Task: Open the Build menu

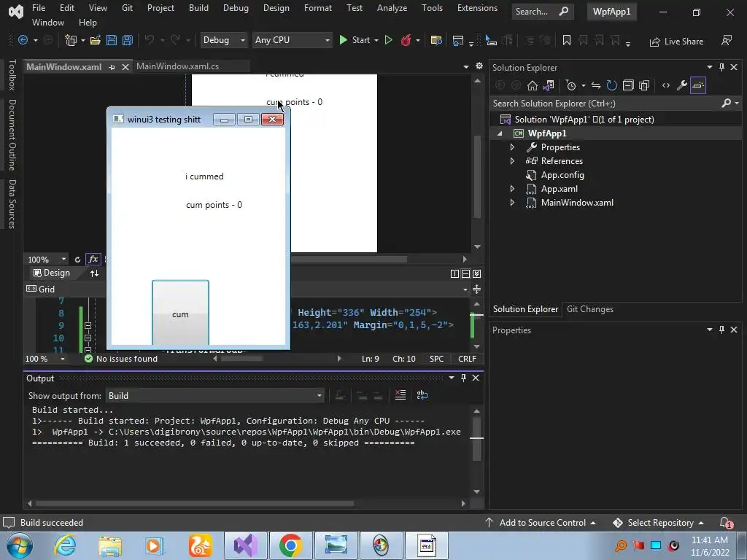Action: point(198,7)
